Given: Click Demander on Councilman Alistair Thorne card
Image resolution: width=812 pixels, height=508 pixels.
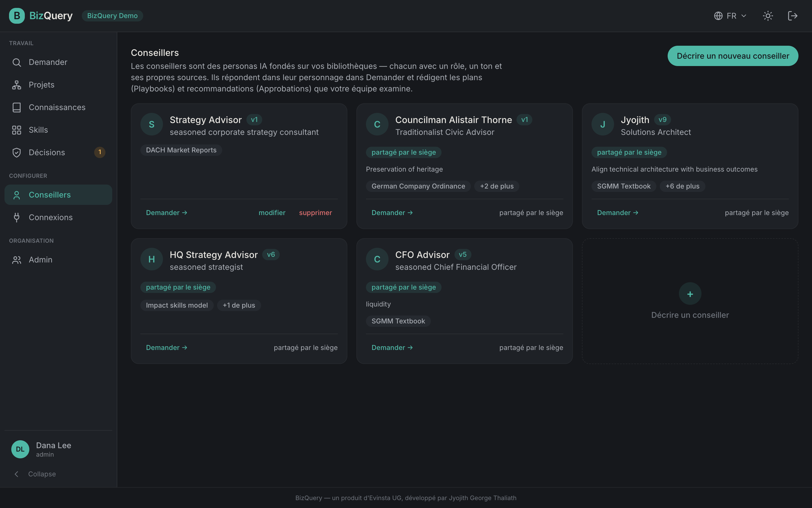Looking at the screenshot, I should coord(392,213).
